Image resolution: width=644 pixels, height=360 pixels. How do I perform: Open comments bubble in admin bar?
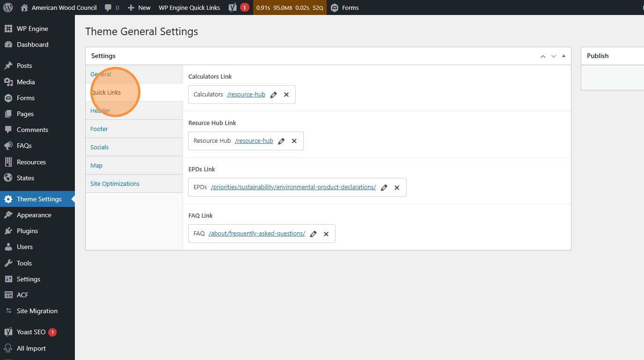click(x=111, y=7)
